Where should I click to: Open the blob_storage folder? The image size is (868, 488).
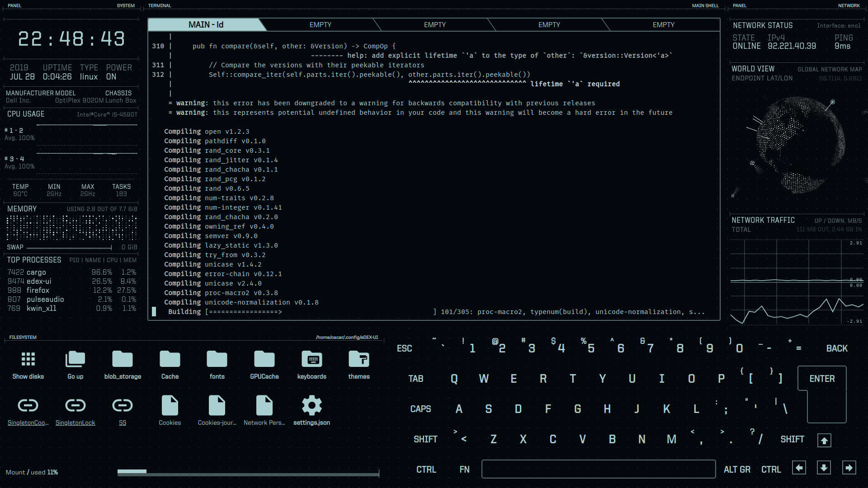pos(123,360)
